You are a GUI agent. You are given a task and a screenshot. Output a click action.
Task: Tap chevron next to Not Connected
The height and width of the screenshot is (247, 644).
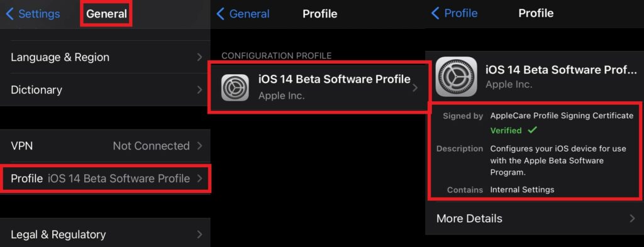199,146
